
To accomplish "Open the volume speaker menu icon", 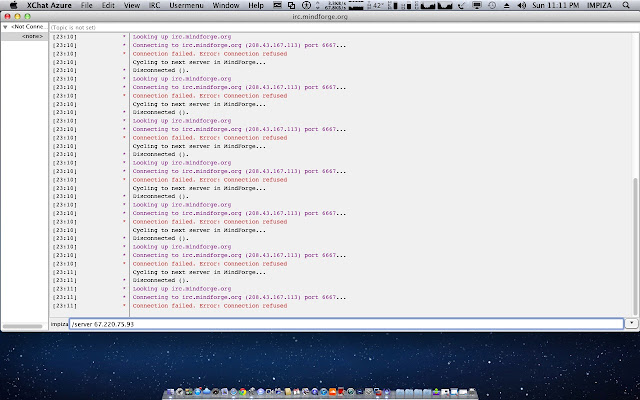I will click(522, 5).
